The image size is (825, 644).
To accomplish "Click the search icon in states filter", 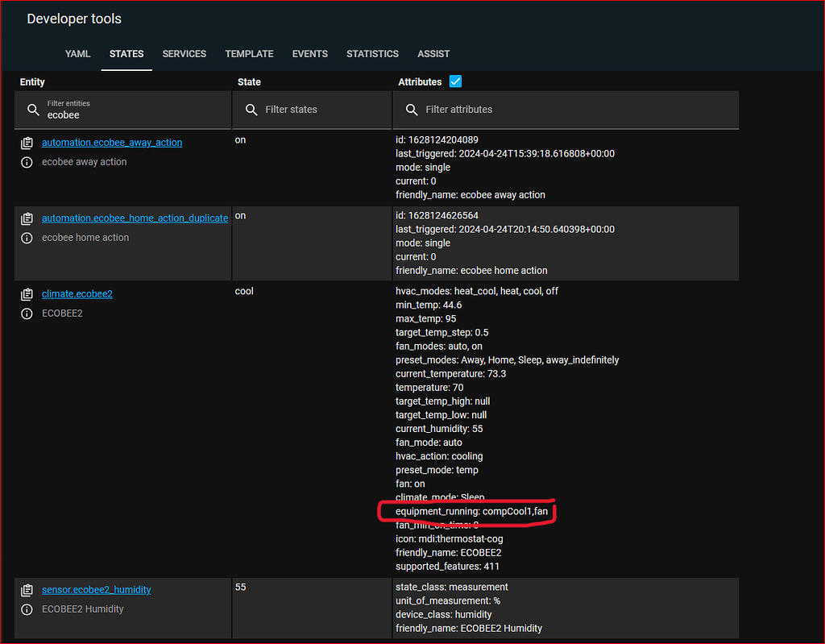I will tap(251, 110).
